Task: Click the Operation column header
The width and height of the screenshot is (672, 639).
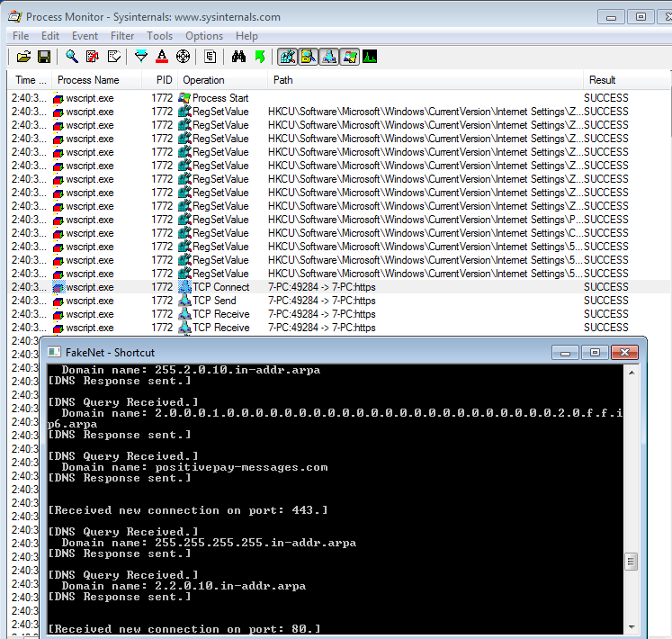Action: click(x=203, y=80)
